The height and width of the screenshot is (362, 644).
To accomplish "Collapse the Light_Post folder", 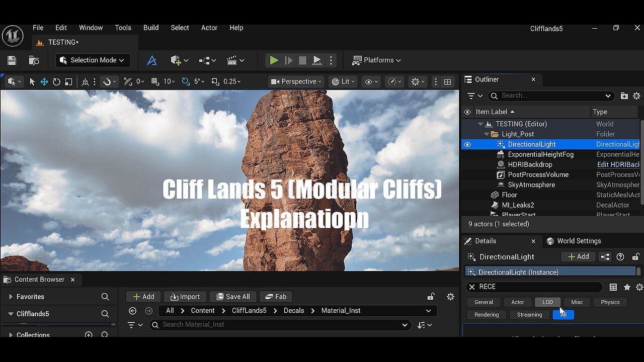I will tap(487, 134).
